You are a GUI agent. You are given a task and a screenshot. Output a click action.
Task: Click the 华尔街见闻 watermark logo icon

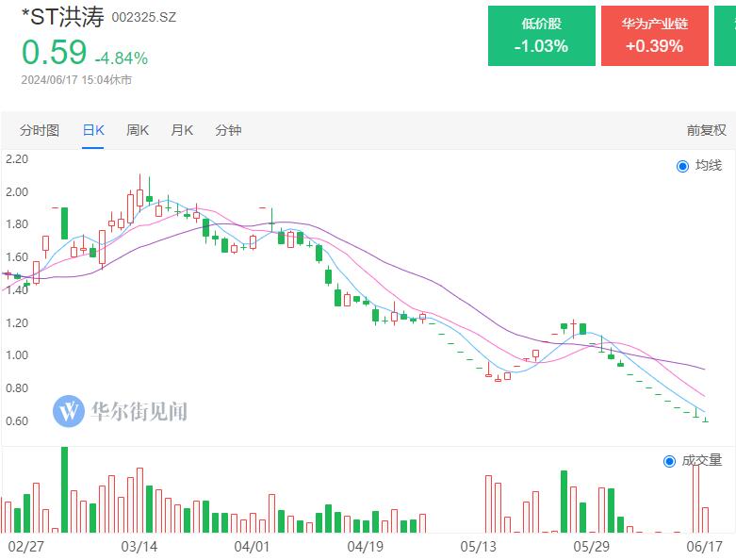[69, 411]
